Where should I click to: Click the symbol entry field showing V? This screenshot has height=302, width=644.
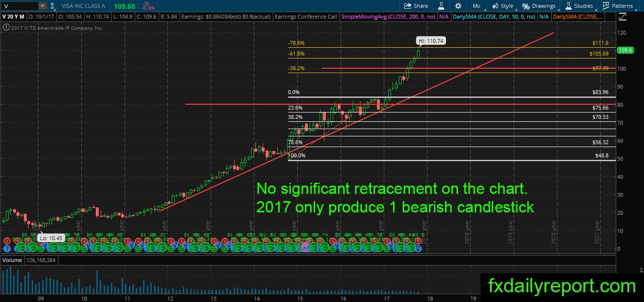point(19,6)
